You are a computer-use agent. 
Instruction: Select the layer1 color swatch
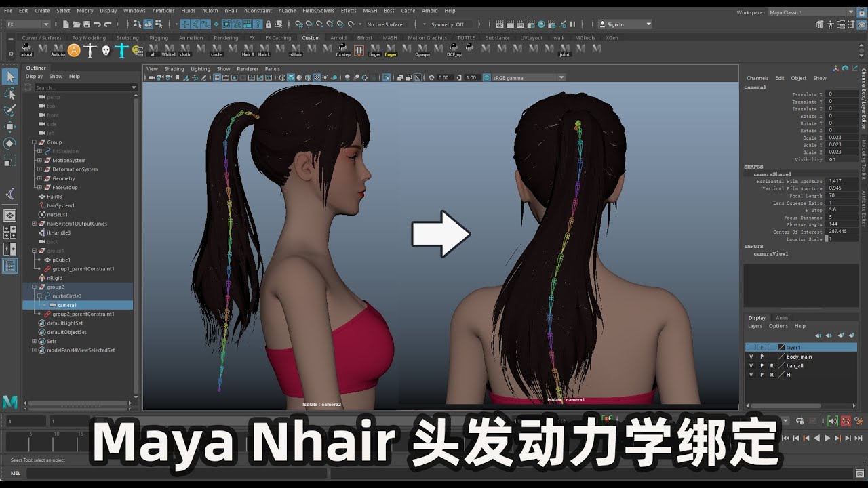click(781, 347)
